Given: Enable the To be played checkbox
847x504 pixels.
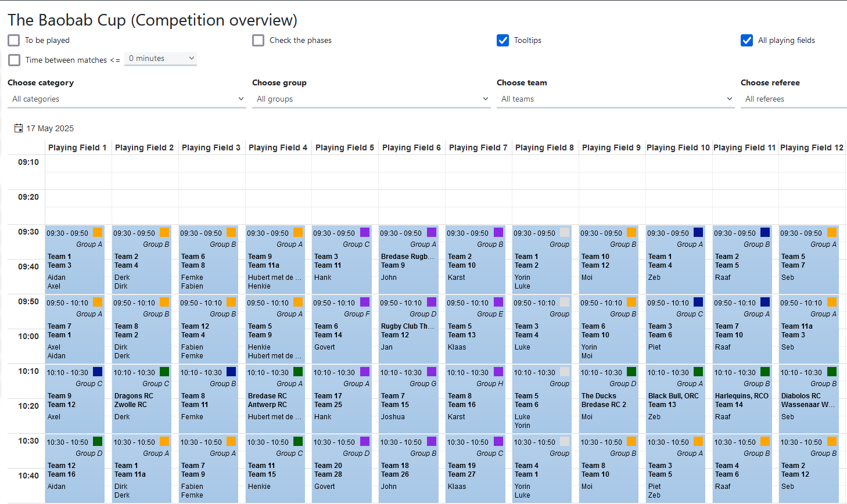Looking at the screenshot, I should pyautogui.click(x=14, y=40).
